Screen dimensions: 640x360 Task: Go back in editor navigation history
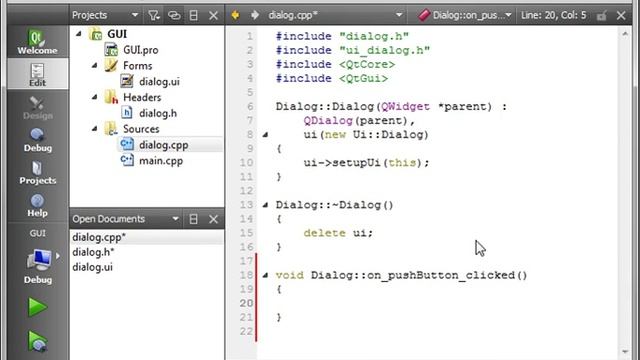[235, 15]
